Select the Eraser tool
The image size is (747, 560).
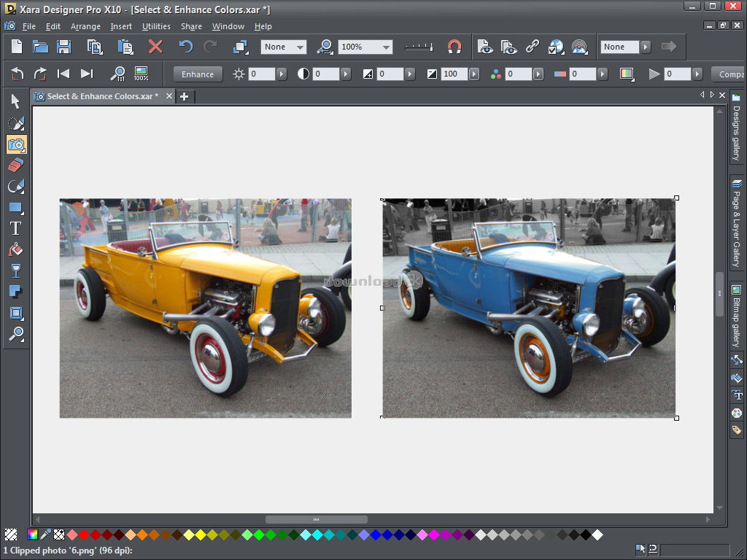(16, 166)
